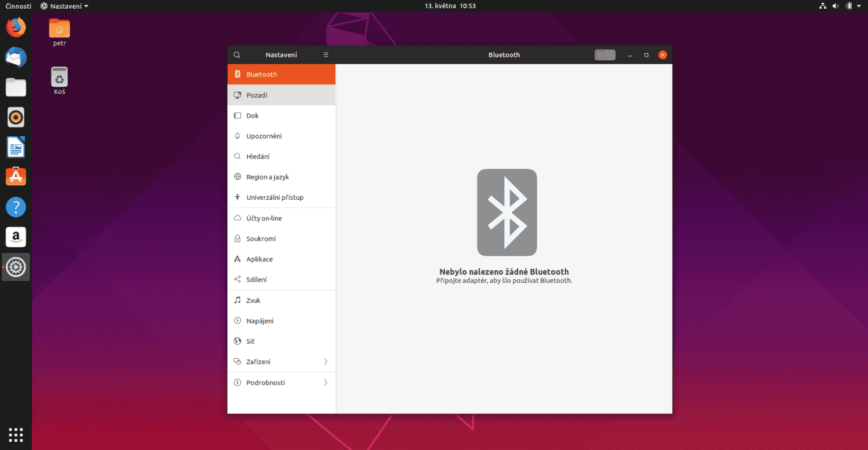The width and height of the screenshot is (868, 450).
Task: Open the petr home folder on desktop
Action: (60, 33)
